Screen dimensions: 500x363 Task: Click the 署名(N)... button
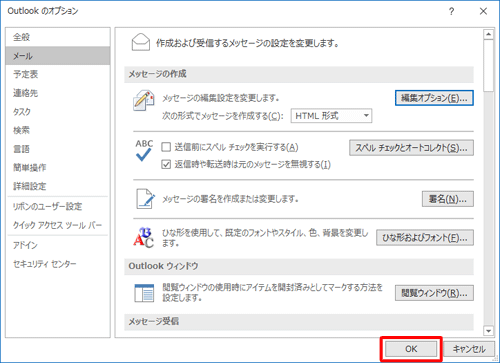(x=448, y=199)
